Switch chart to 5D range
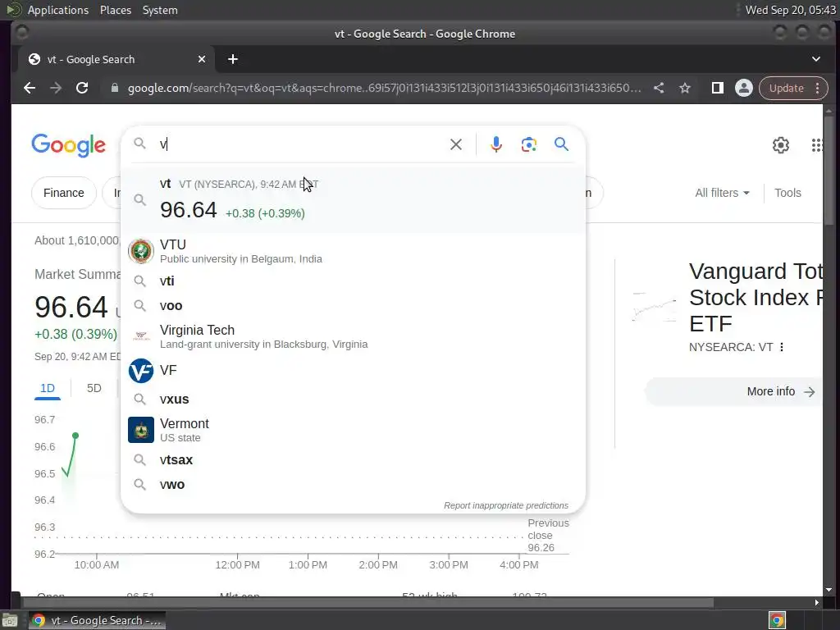 pos(94,388)
